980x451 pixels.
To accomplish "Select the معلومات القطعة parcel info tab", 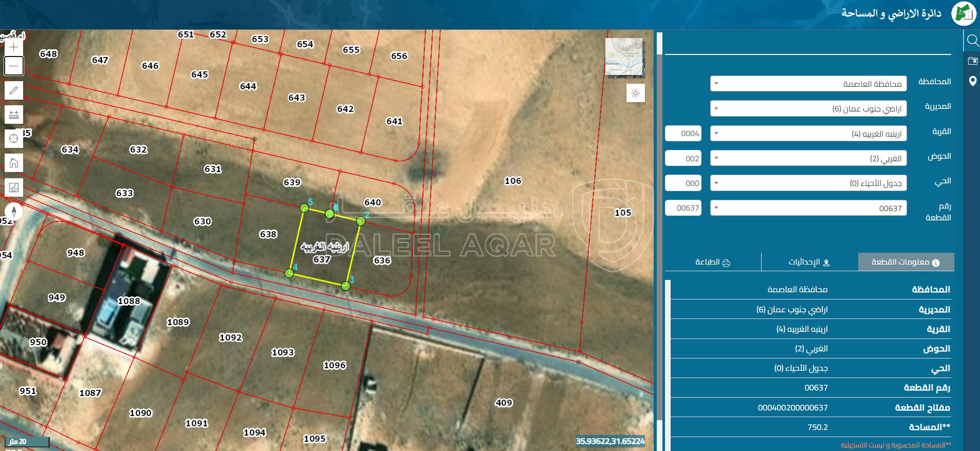I will coord(905,262).
